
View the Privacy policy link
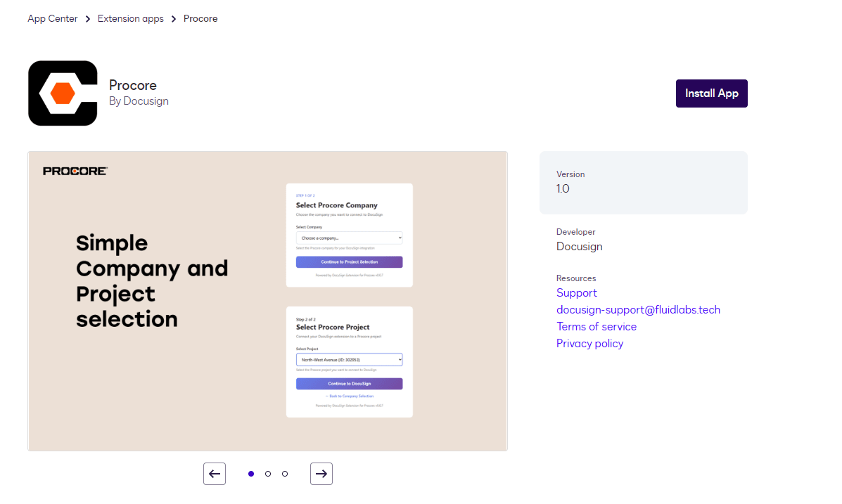pos(589,344)
